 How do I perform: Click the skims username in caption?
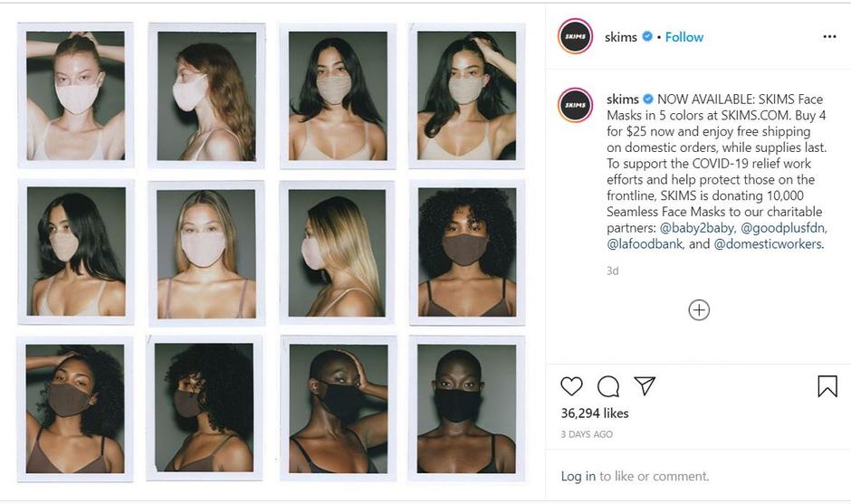[x=622, y=99]
